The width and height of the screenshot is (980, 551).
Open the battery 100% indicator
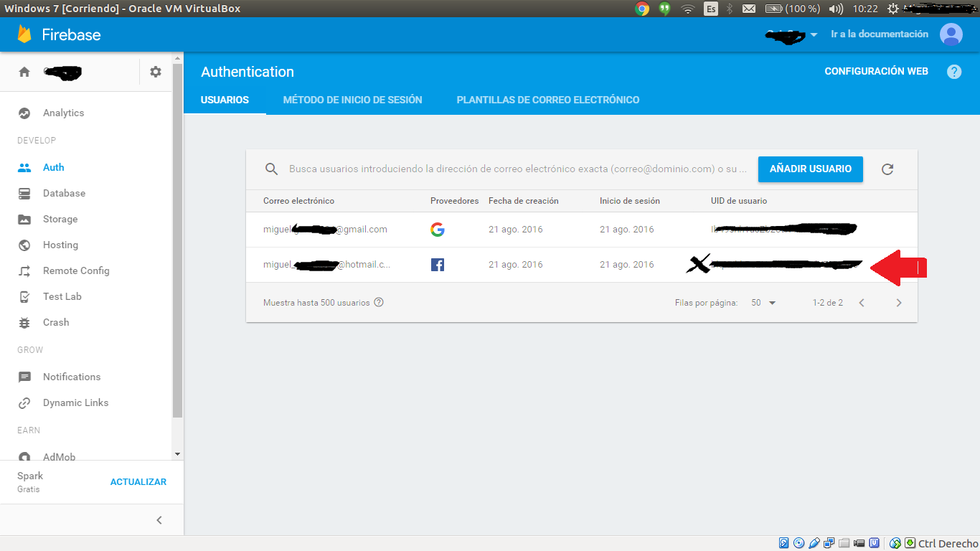click(793, 9)
